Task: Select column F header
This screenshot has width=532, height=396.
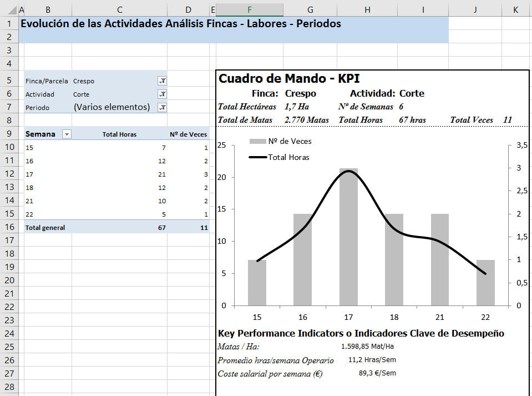Action: pos(249,9)
